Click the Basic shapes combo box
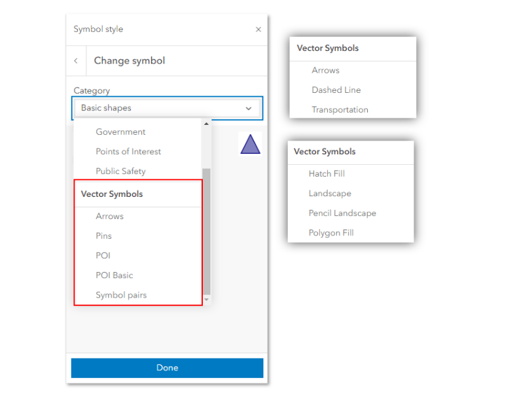This screenshot has height=399, width=532. 160,108
